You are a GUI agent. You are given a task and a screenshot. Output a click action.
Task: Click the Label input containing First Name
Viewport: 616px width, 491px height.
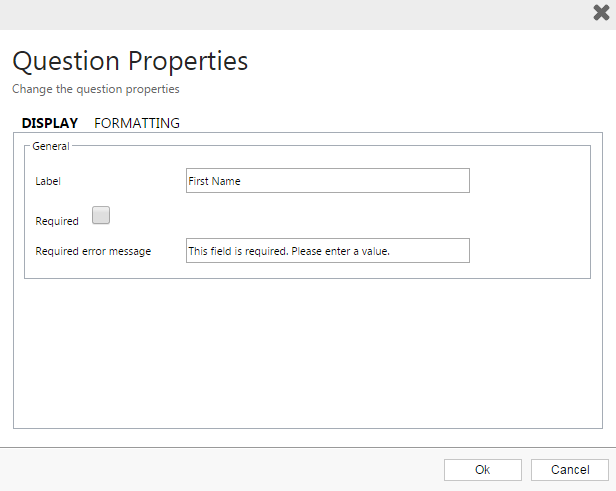point(327,181)
